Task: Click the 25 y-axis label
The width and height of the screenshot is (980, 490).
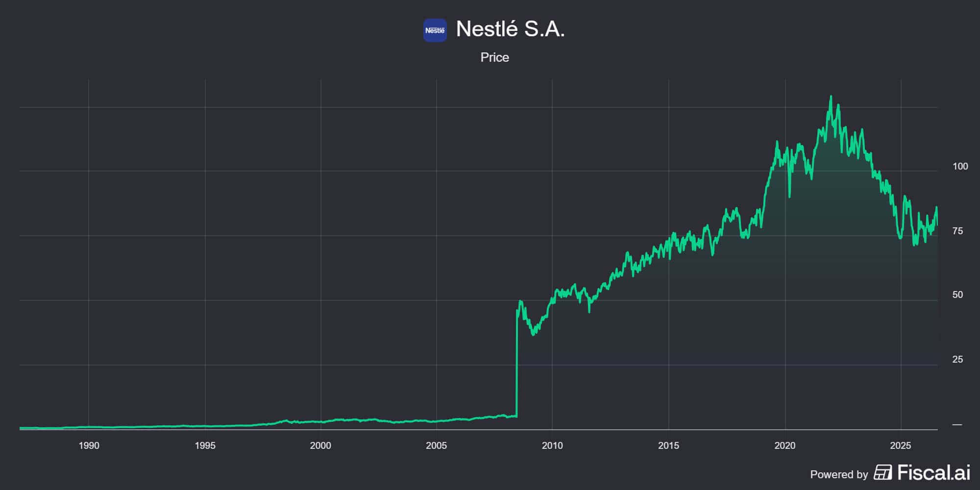Action: tap(957, 359)
